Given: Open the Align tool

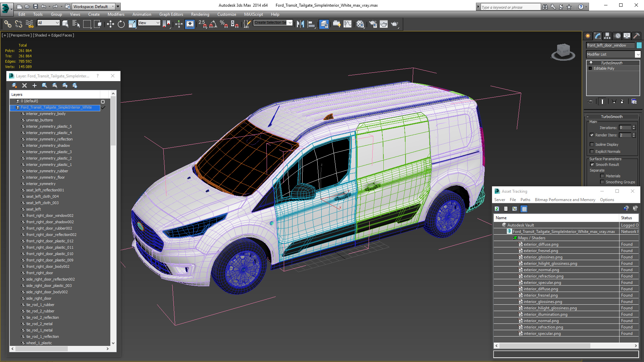Looking at the screenshot, I should [x=312, y=24].
